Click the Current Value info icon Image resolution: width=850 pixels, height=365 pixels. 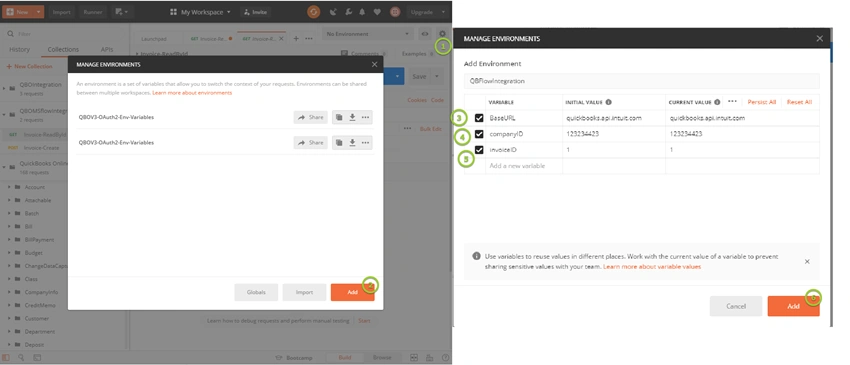coord(717,102)
